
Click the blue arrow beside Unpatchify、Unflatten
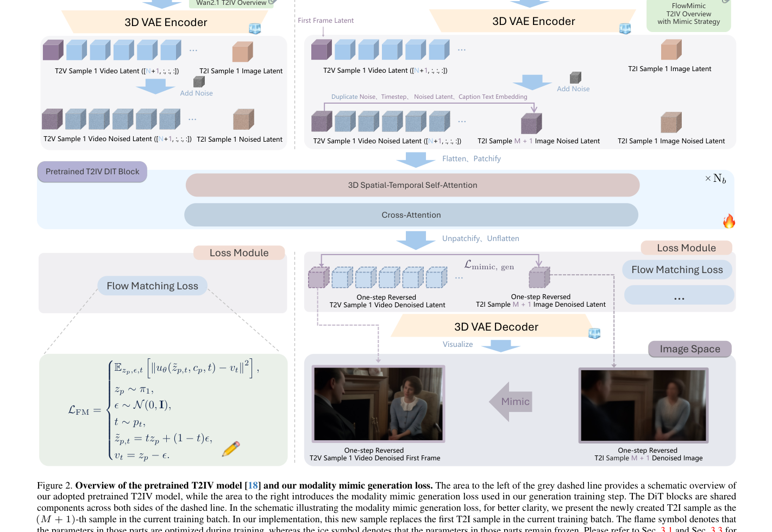tap(416, 240)
